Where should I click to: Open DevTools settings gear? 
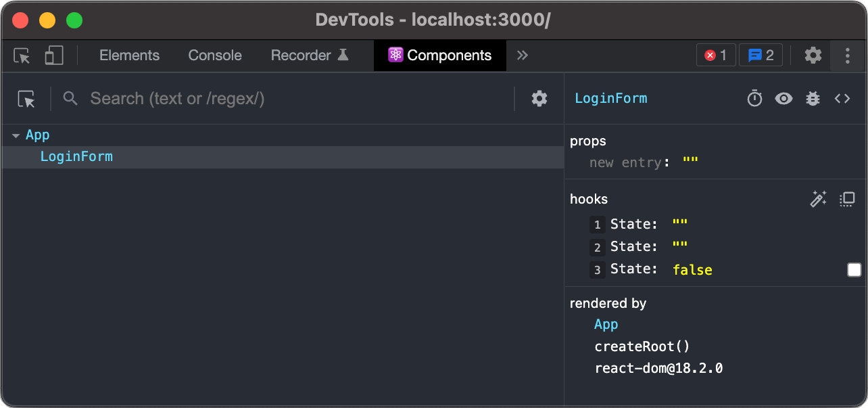(813, 55)
